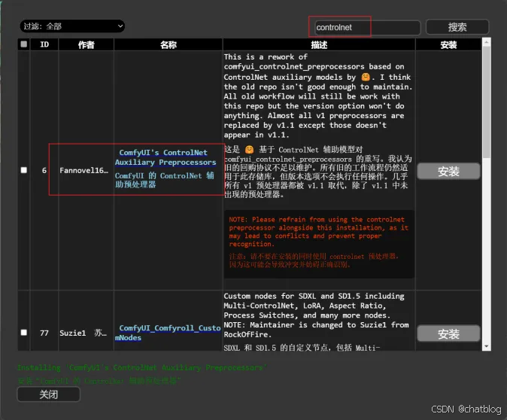This screenshot has width=507, height=420.
Task: Check the row 6 Fannovel16 checkbox
Action: [x=23, y=170]
